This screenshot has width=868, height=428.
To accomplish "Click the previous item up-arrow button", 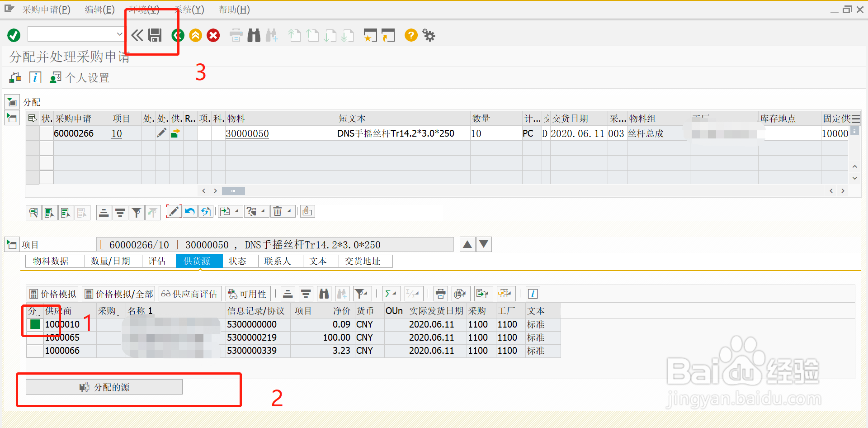I will point(467,244).
